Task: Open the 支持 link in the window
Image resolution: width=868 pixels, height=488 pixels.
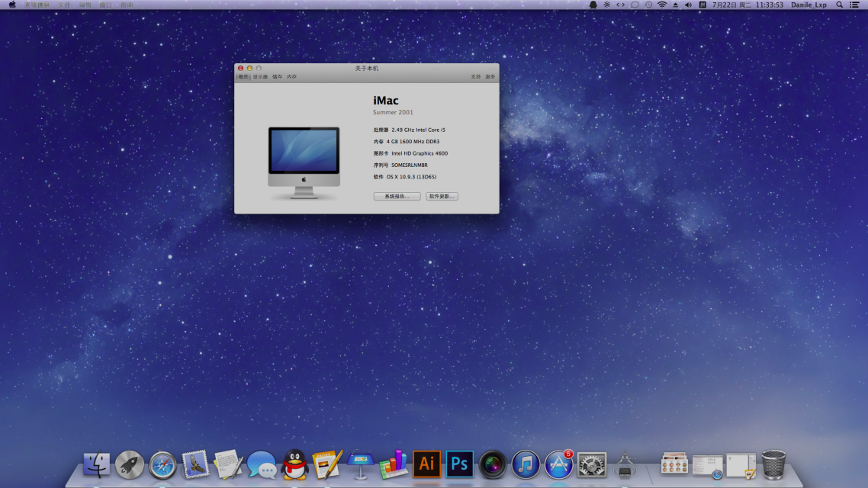Action: coord(476,77)
